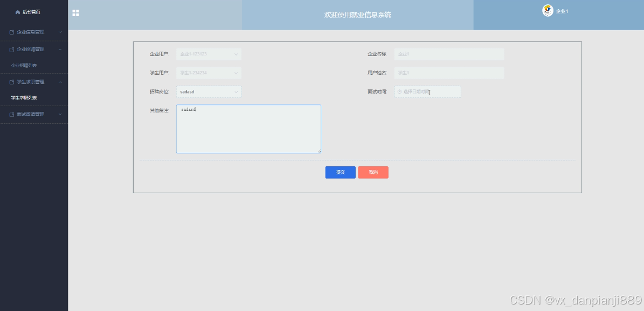Click the 面试邀请管理 menu icon
Screen dimensions: 644x311
click(12, 115)
